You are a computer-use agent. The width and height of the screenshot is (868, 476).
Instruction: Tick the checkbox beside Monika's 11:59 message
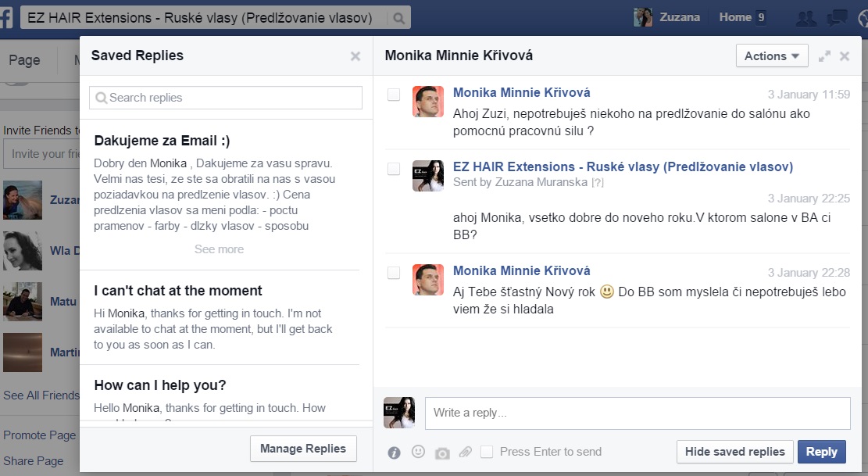tap(394, 95)
